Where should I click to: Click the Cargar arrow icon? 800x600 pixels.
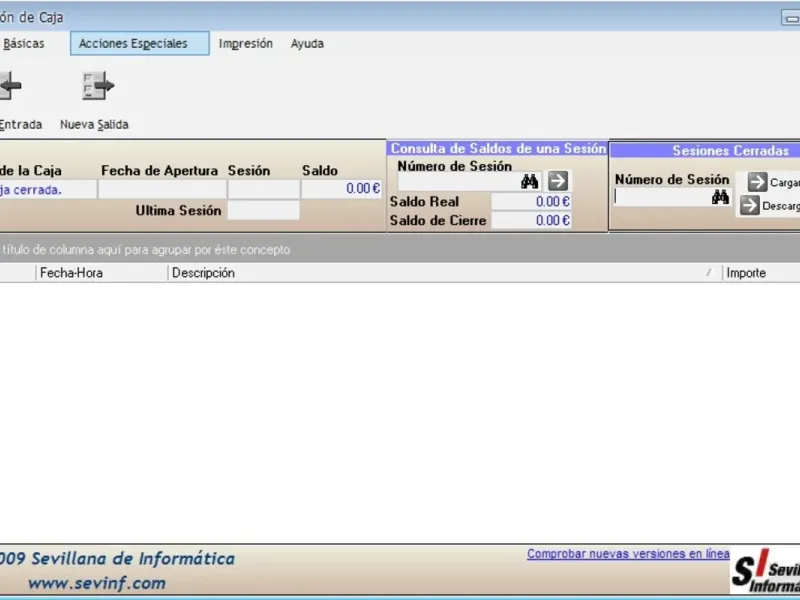coord(758,182)
